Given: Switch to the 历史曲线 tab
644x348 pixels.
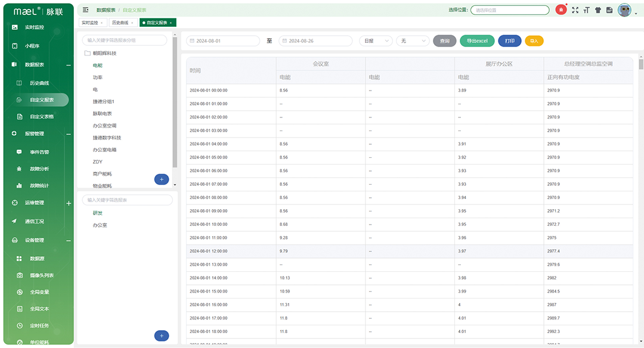Looking at the screenshot, I should [x=121, y=23].
